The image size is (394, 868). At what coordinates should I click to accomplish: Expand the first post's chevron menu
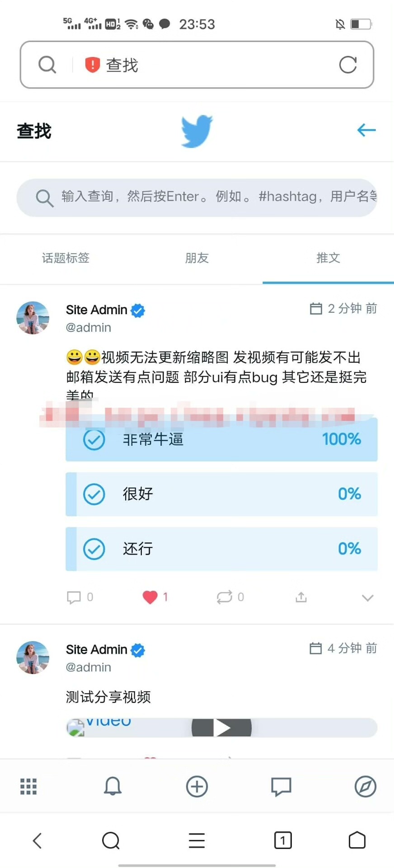[368, 598]
